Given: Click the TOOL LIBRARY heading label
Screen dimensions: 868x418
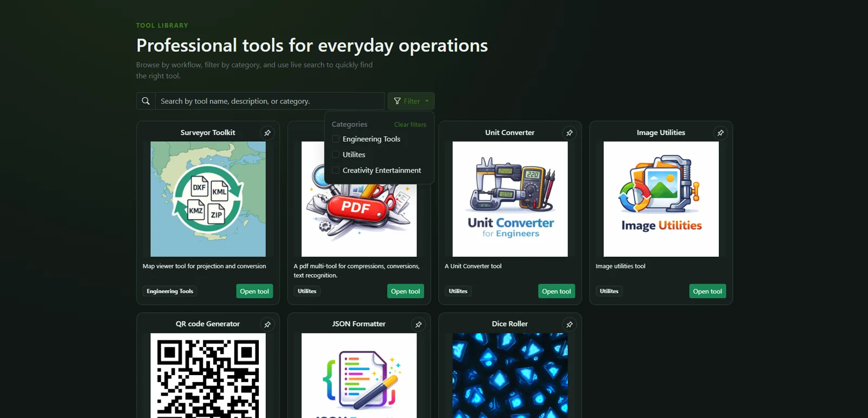Looking at the screenshot, I should coord(162,26).
